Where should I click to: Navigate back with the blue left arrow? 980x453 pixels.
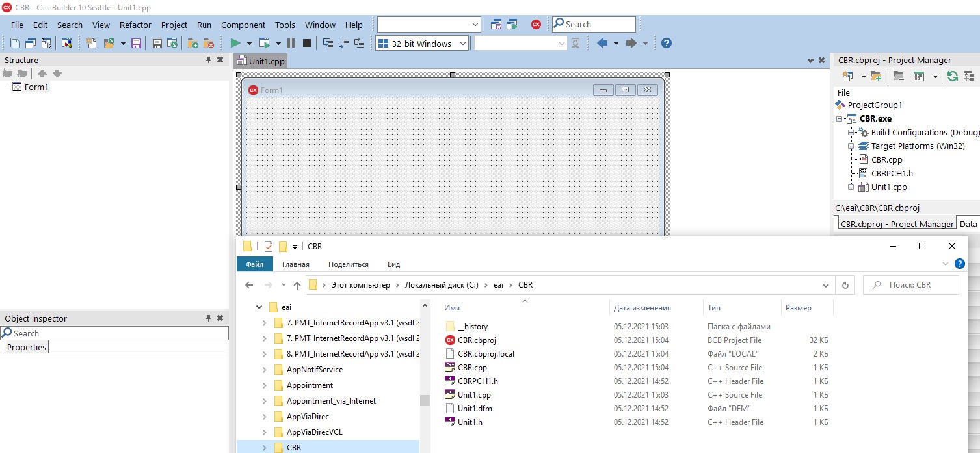602,43
